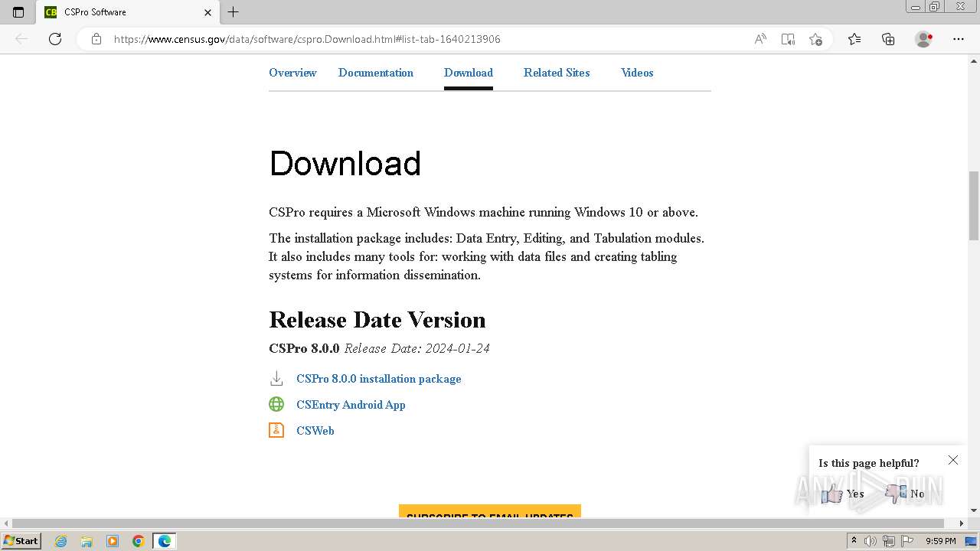This screenshot has height=551, width=980.
Task: Open the Windows Start menu
Action: click(21, 540)
